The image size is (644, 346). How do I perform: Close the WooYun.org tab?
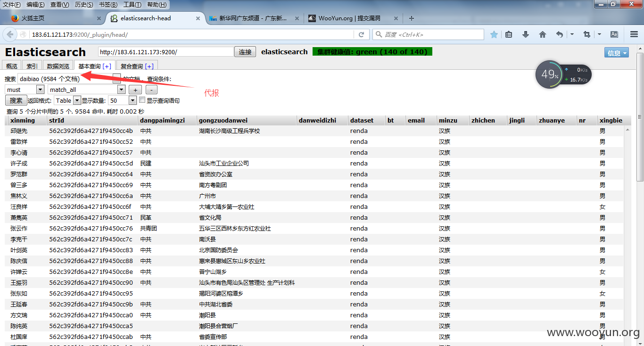pos(396,18)
